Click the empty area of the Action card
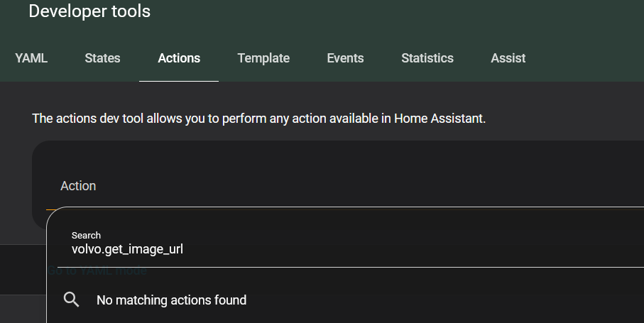Image resolution: width=644 pixels, height=323 pixels. click(426, 170)
